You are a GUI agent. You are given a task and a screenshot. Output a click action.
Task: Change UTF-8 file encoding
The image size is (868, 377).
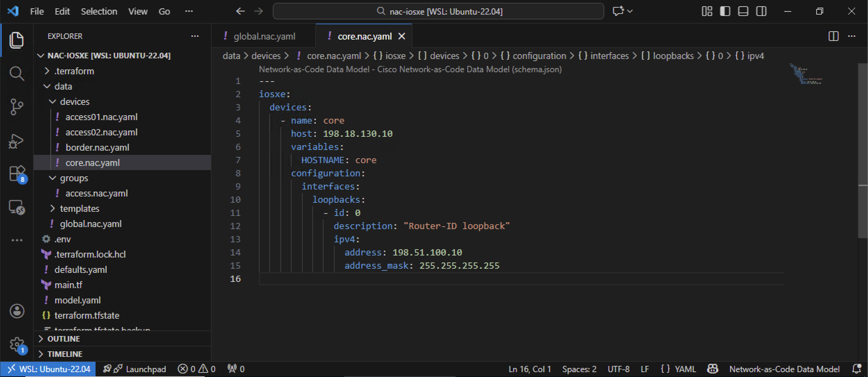coord(619,369)
